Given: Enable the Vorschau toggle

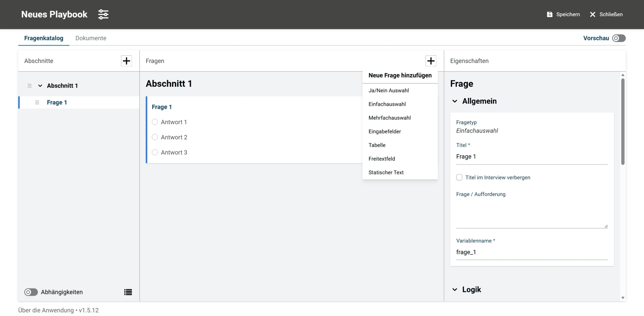Looking at the screenshot, I should click(x=618, y=38).
